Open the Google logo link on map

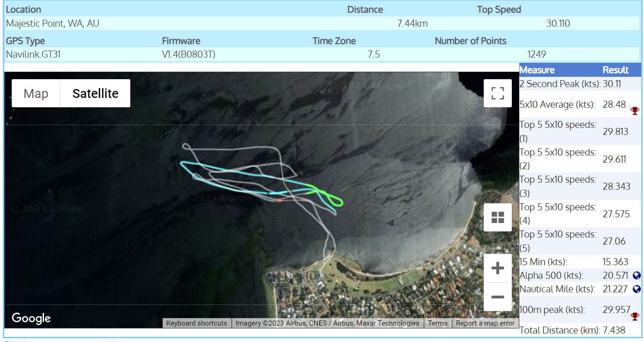tap(31, 318)
